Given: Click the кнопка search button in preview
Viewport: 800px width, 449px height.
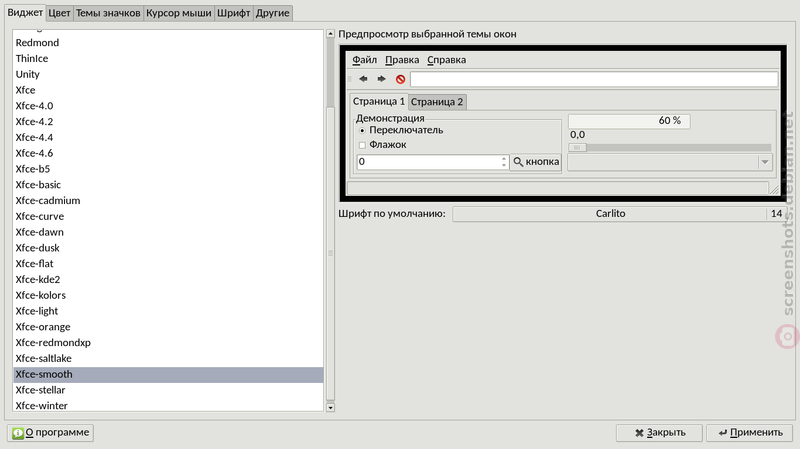Looking at the screenshot, I should coord(536,162).
